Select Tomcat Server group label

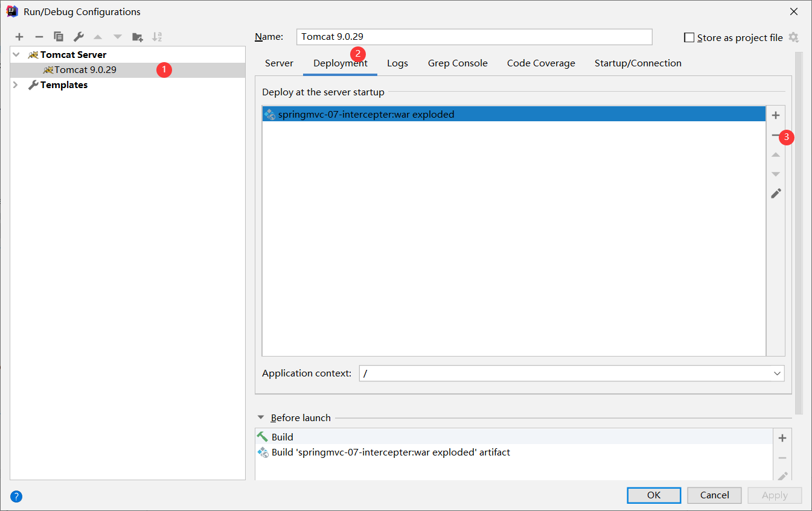(73, 54)
